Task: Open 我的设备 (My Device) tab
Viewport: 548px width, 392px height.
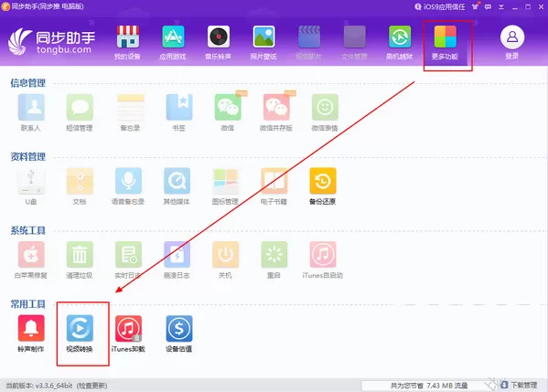Action: (127, 43)
